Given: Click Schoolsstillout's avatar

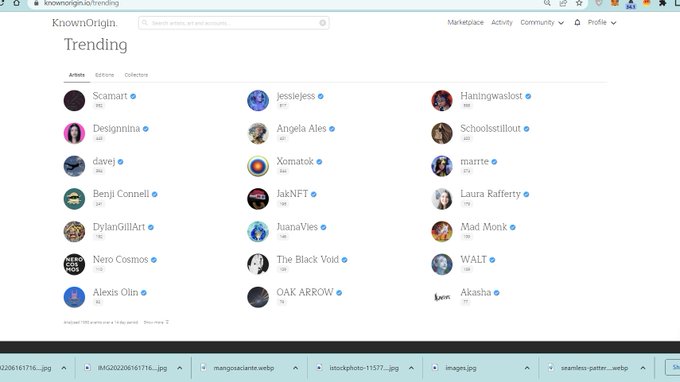Looking at the screenshot, I should click(442, 133).
